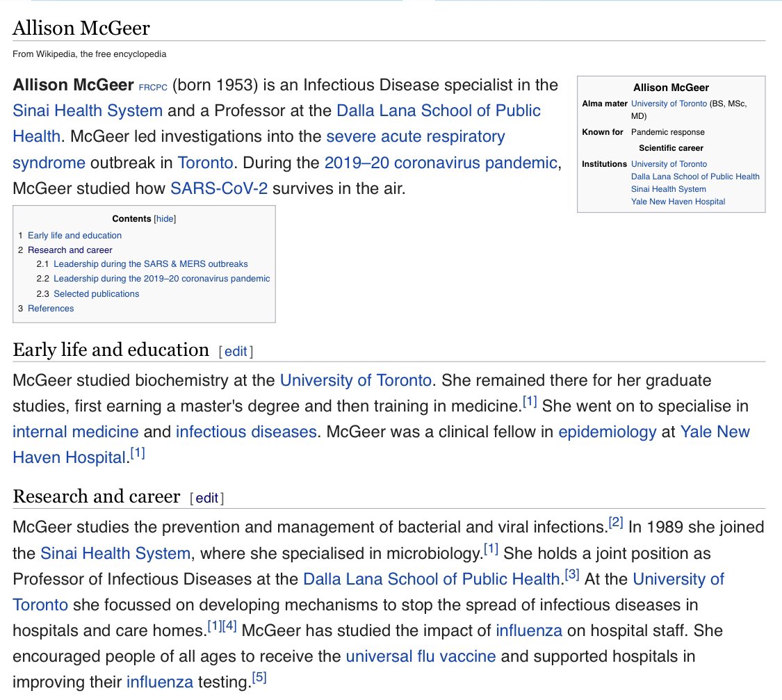
Task: Open the Toronto link in the intro paragraph
Action: click(x=206, y=163)
